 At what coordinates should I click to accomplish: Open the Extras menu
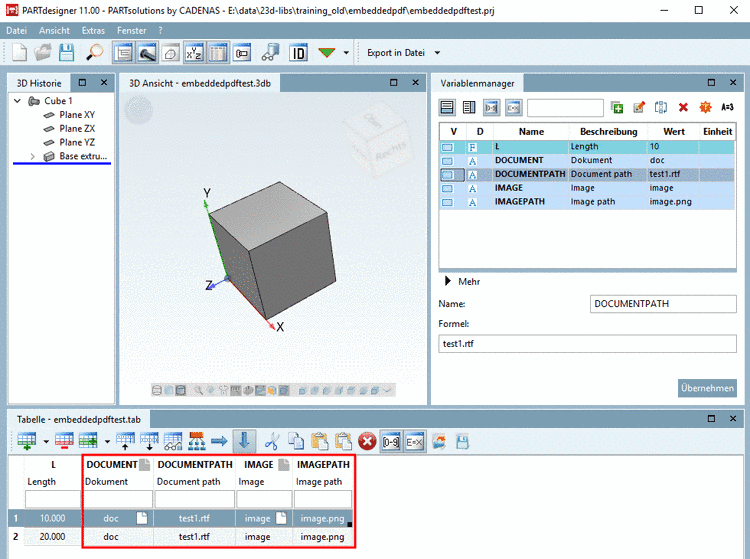pyautogui.click(x=93, y=31)
